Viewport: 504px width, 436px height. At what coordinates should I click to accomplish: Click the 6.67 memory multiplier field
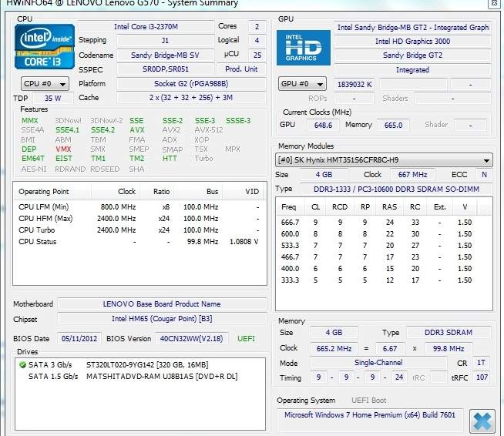point(390,349)
